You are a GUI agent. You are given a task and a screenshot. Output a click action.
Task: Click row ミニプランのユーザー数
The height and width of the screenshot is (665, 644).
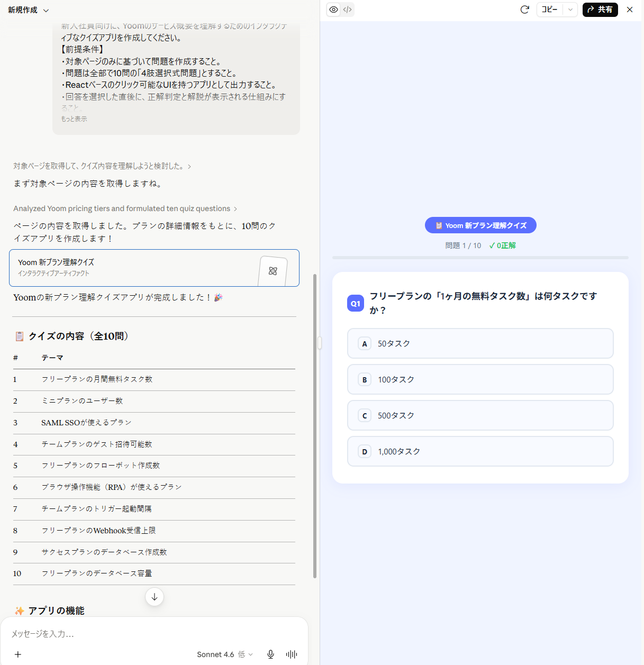154,401
